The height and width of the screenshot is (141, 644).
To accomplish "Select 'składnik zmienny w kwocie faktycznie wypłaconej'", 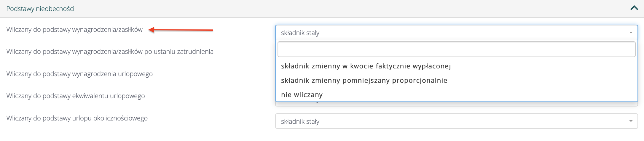I will (366, 66).
